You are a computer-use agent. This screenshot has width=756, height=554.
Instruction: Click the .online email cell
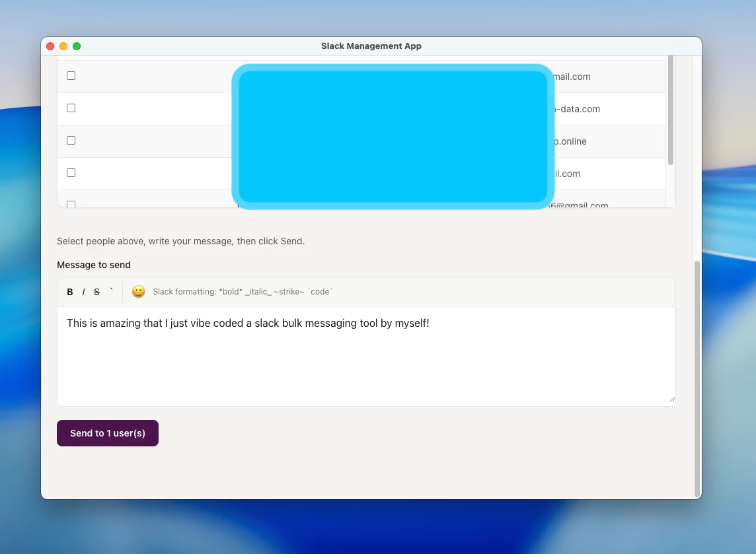coord(570,141)
